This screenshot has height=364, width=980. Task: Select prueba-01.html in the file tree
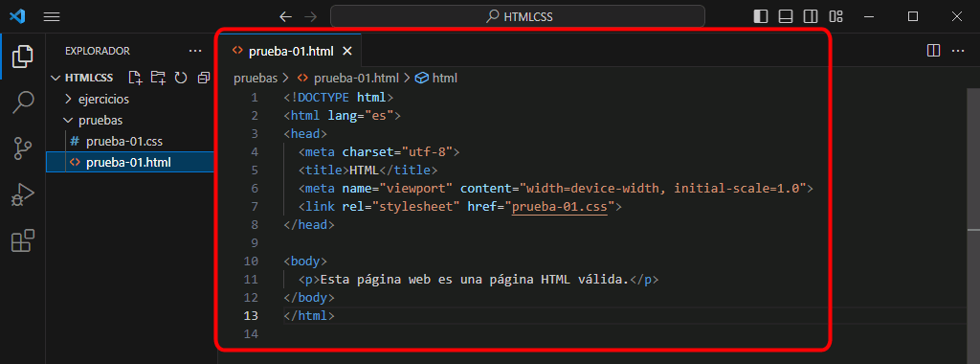(x=130, y=163)
